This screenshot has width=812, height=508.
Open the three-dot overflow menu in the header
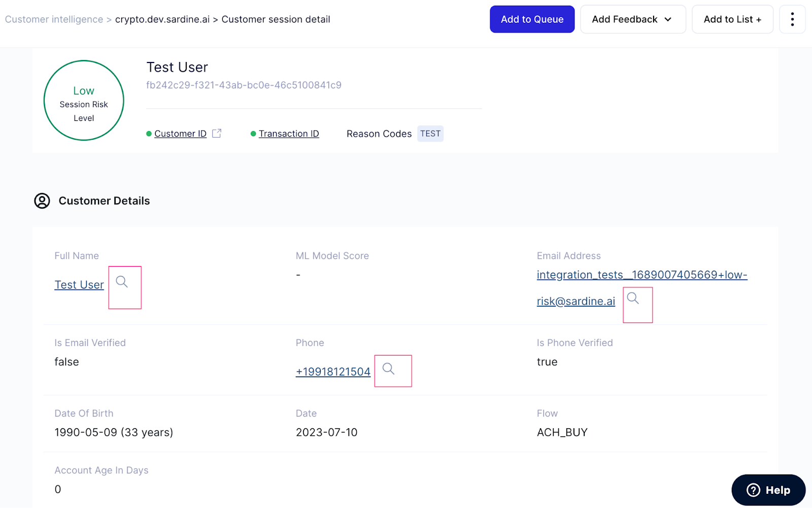point(792,19)
